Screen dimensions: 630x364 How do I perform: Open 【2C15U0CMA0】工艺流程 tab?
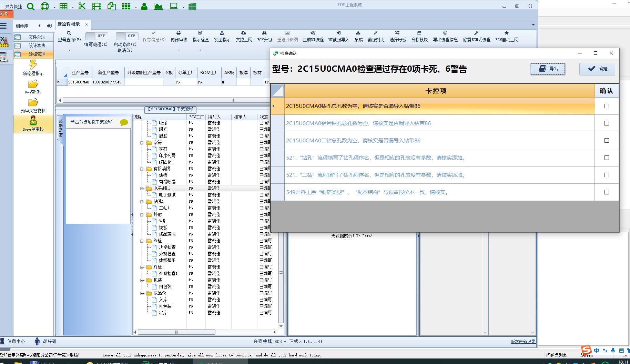tap(170, 109)
